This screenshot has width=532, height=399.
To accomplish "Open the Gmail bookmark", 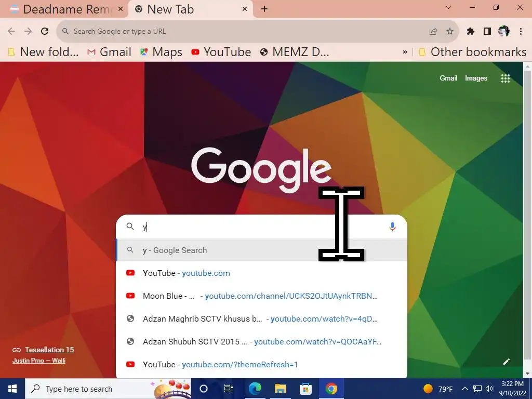I will coord(109,52).
